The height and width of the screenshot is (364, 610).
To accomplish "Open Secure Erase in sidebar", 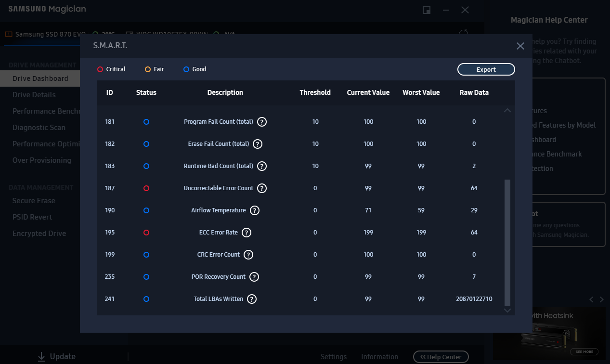I will [34, 201].
